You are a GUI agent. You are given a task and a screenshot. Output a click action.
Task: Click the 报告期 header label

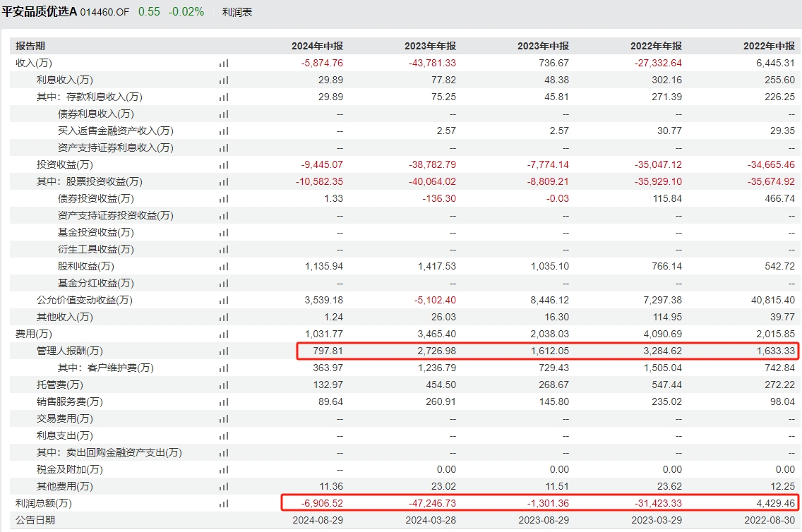pyautogui.click(x=30, y=46)
